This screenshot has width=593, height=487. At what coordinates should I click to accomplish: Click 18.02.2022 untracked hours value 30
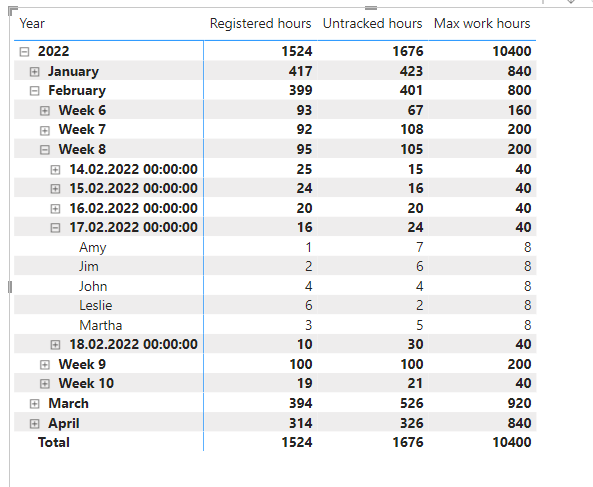tap(415, 344)
